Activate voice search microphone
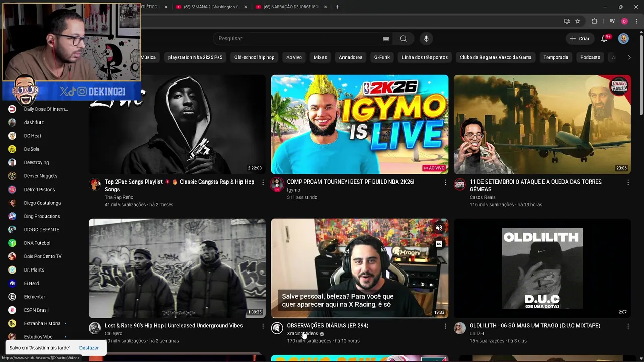The image size is (644, 362). (426, 39)
